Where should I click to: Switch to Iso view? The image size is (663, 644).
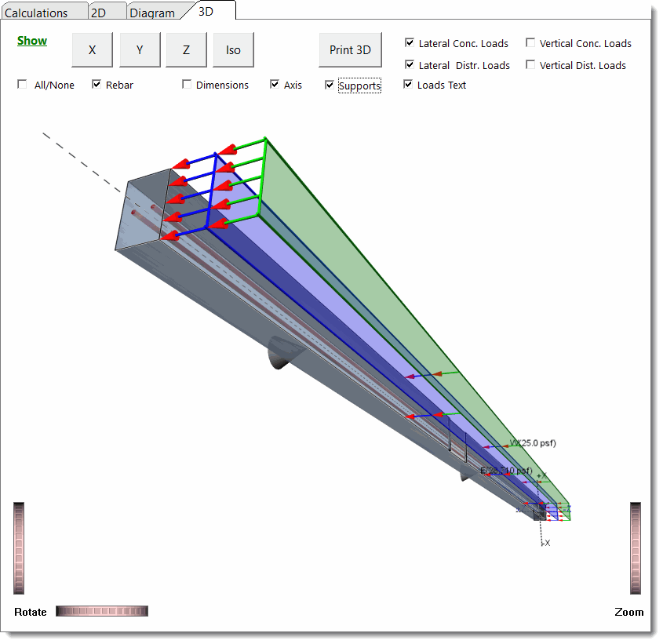[x=233, y=50]
